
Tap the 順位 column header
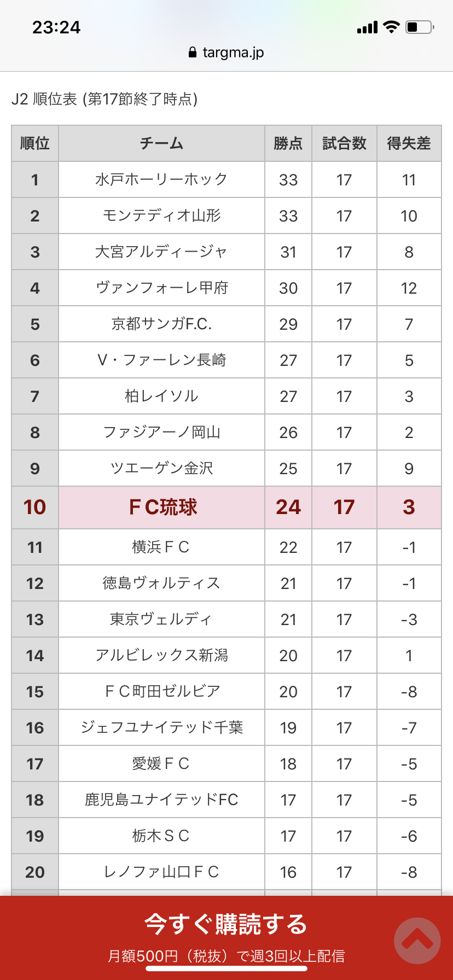[35, 143]
